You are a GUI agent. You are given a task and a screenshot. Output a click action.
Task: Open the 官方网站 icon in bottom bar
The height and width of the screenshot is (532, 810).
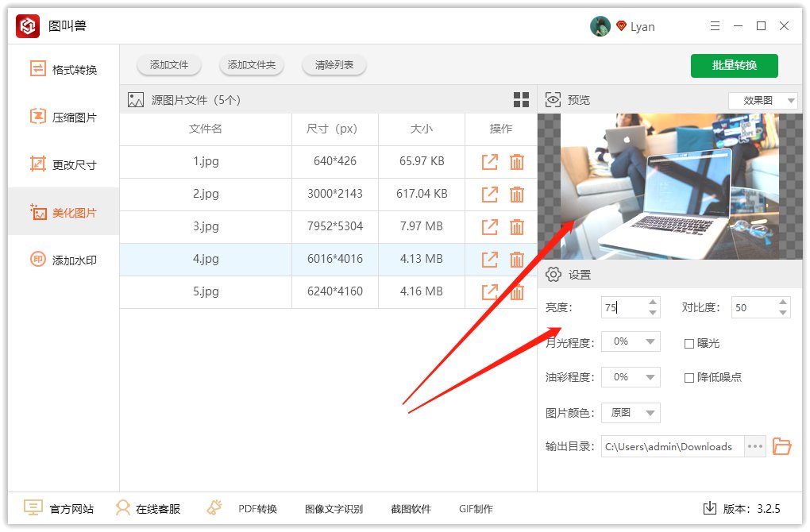pos(33,508)
